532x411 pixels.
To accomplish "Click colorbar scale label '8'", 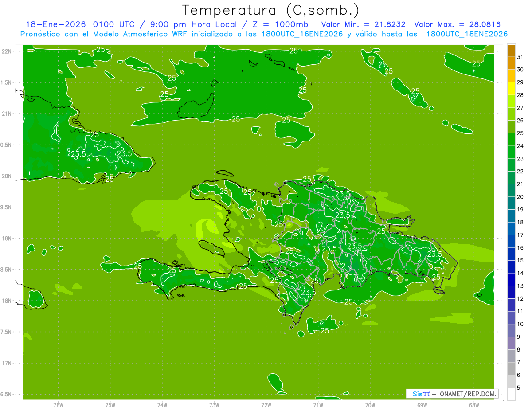I will [519, 350].
